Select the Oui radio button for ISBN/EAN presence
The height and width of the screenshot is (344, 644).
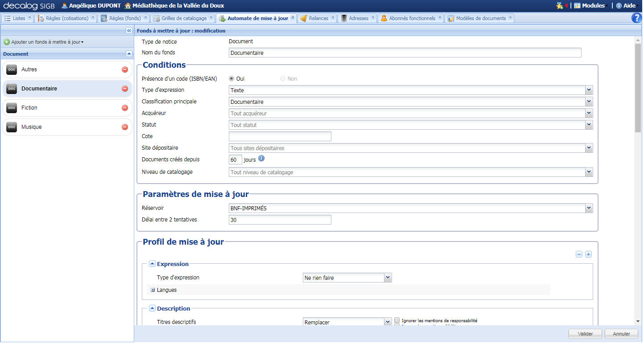coord(231,78)
